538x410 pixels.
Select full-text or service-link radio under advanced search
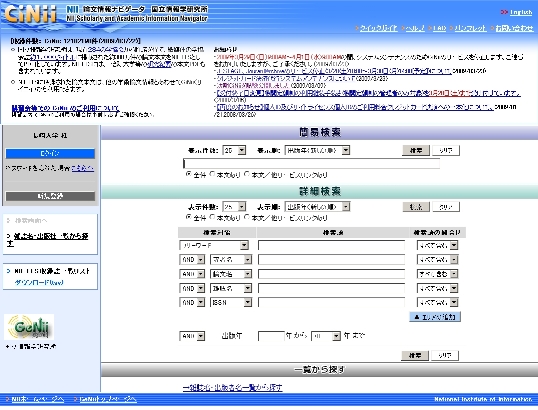(247, 217)
